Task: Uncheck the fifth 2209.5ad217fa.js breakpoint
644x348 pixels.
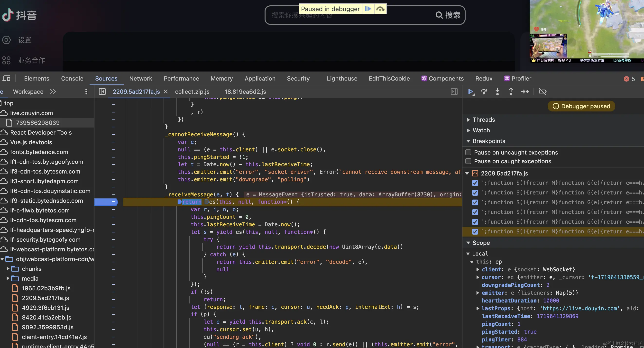Action: click(475, 222)
